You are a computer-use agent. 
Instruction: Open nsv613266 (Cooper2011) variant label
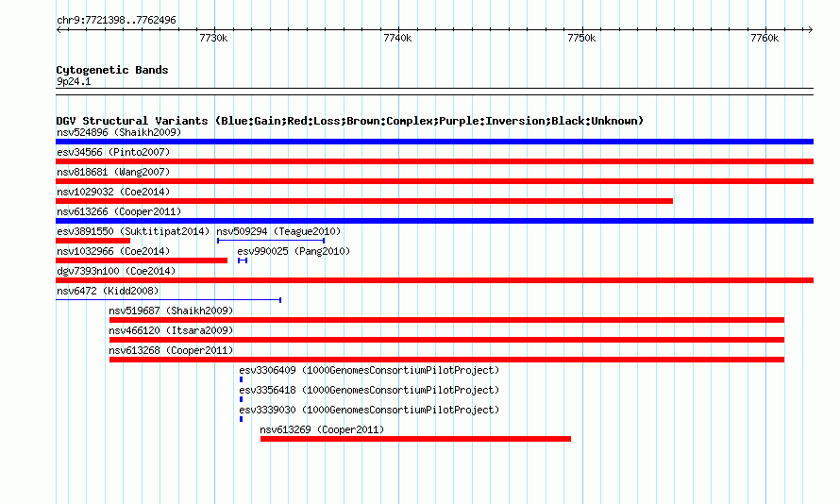coord(119,211)
